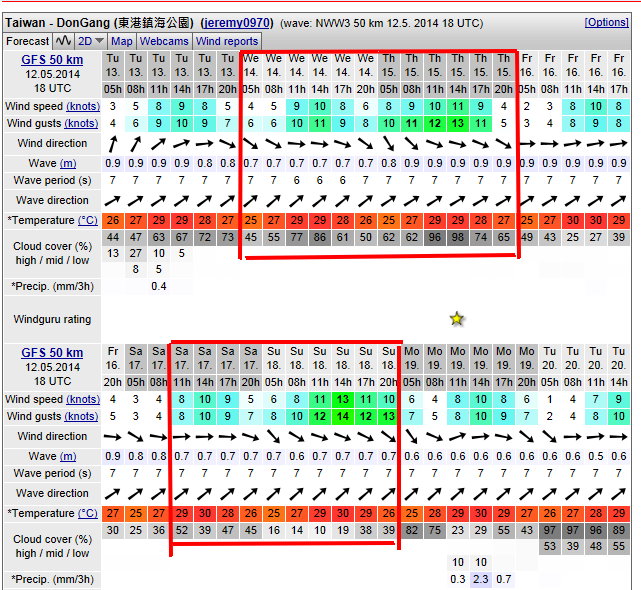Image resolution: width=641 pixels, height=590 pixels.
Task: Click wind direction arrow for Monday 19 05h
Action: click(411, 436)
